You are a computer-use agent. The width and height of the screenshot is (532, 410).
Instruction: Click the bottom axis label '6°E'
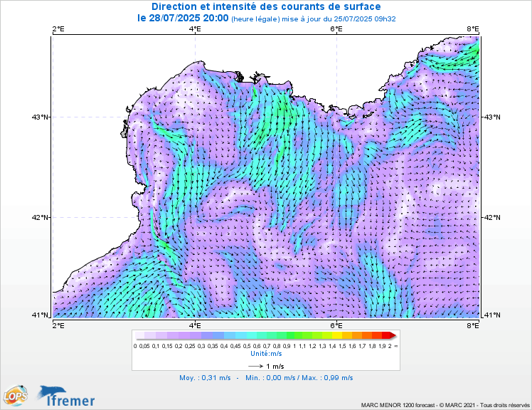pyautogui.click(x=336, y=326)
